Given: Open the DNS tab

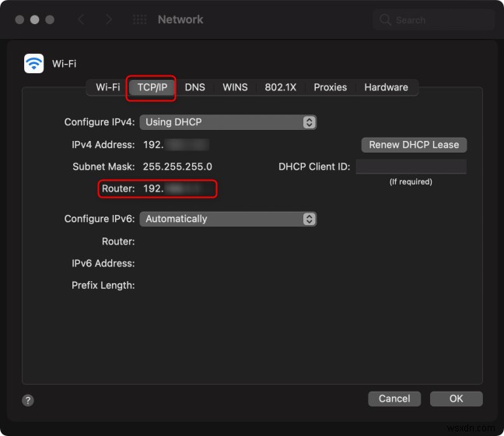Looking at the screenshot, I should [x=195, y=87].
